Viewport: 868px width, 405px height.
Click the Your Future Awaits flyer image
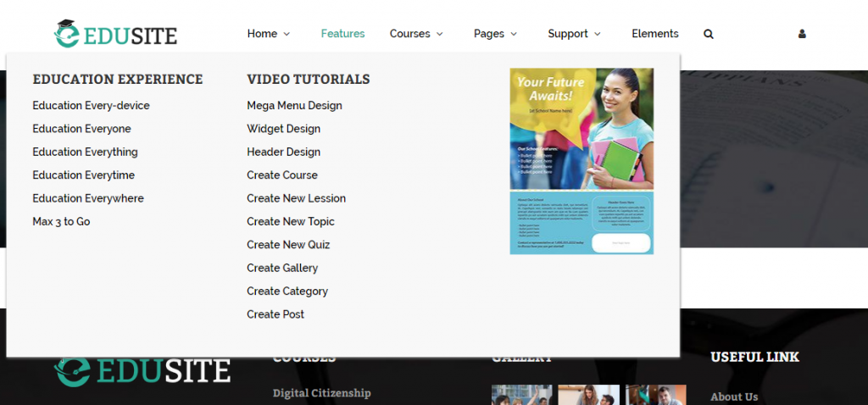coord(581,161)
